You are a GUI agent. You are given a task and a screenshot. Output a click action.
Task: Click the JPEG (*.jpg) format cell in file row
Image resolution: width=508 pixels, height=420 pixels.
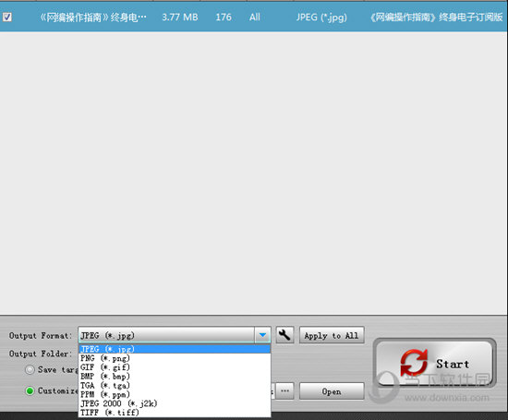click(x=321, y=18)
